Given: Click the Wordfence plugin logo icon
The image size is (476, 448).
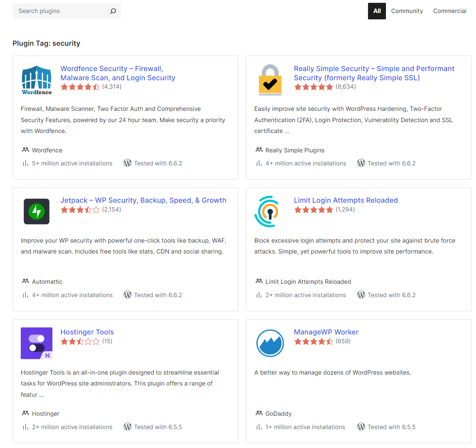Looking at the screenshot, I should [37, 80].
